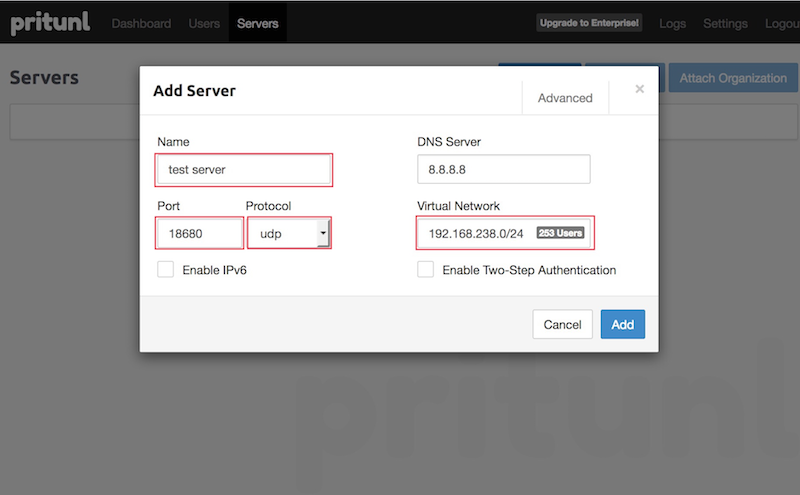Screen dimensions: 800x495
Task: Open the Protocol dropdown
Action: [289, 234]
